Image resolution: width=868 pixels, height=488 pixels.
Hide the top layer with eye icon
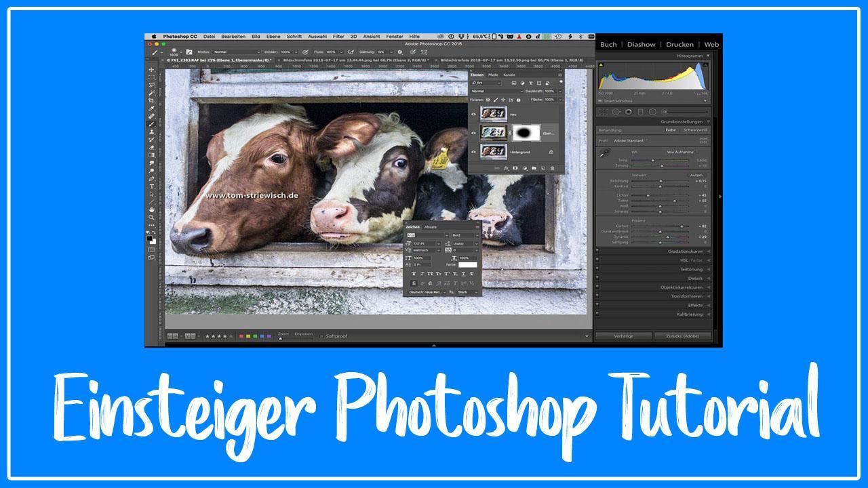473,114
